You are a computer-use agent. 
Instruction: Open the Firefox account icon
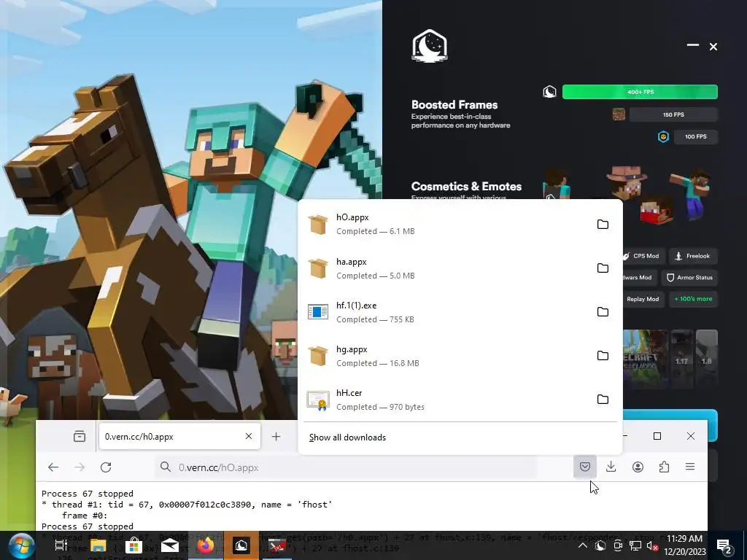[638, 467]
